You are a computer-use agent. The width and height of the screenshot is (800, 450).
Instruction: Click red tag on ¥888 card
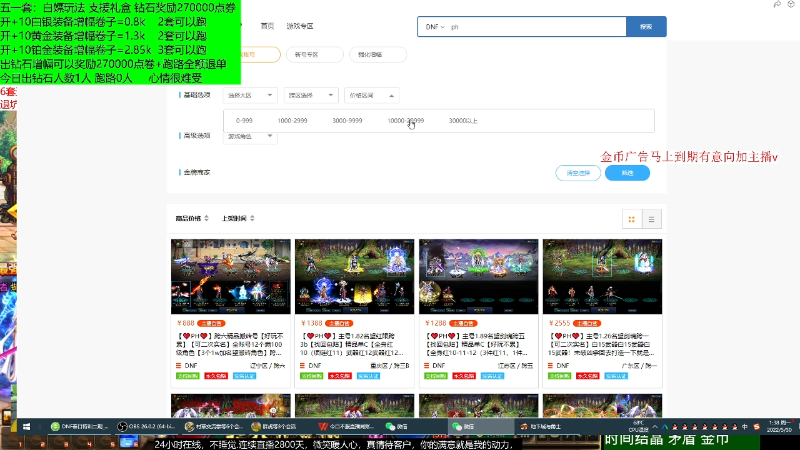tap(216, 376)
